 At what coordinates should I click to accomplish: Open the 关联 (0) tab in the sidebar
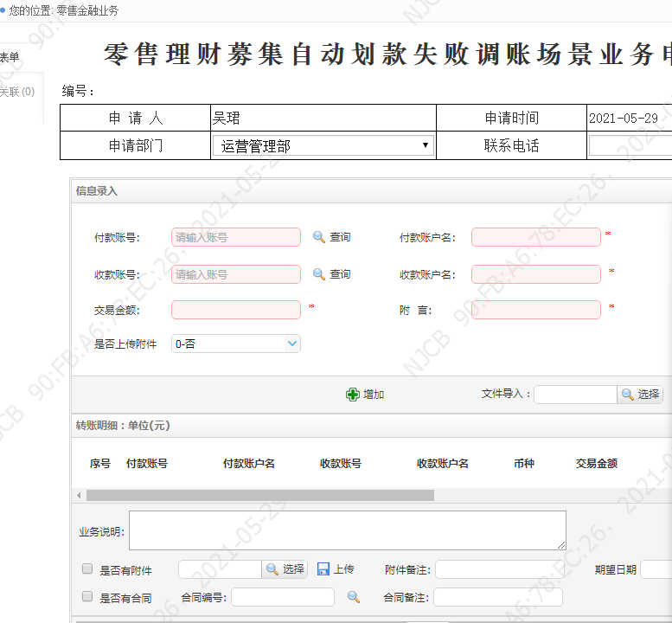click(17, 92)
